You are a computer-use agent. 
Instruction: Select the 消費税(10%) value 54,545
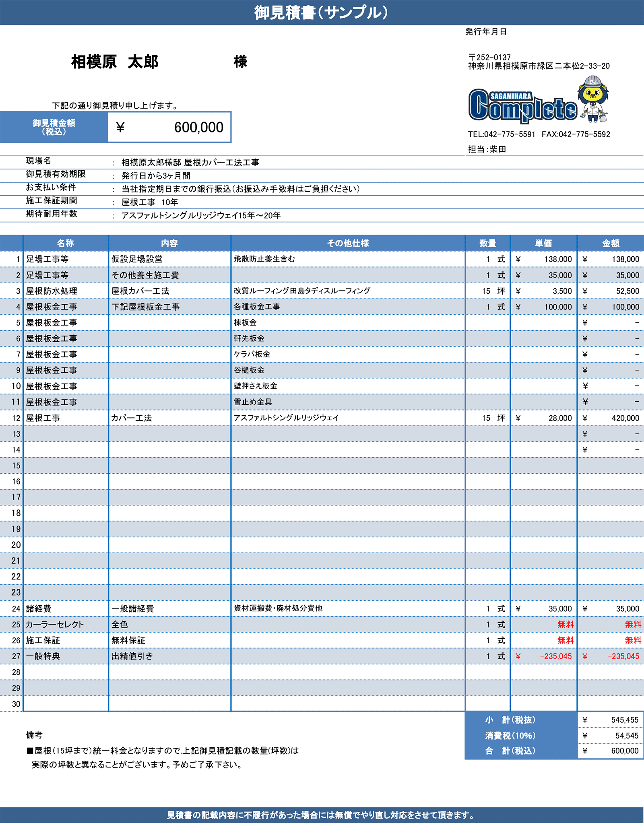point(626,736)
